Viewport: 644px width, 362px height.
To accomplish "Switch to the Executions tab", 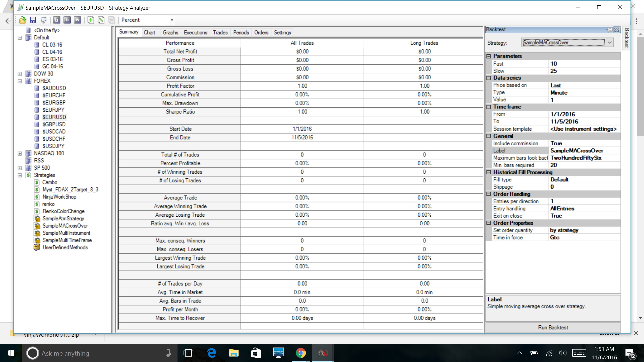I will click(195, 32).
